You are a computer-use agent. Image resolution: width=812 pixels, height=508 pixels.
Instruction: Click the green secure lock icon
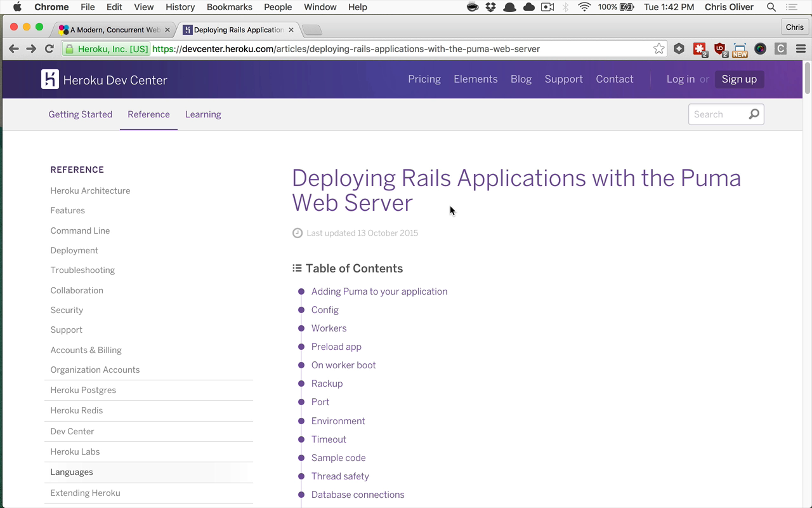(x=70, y=49)
